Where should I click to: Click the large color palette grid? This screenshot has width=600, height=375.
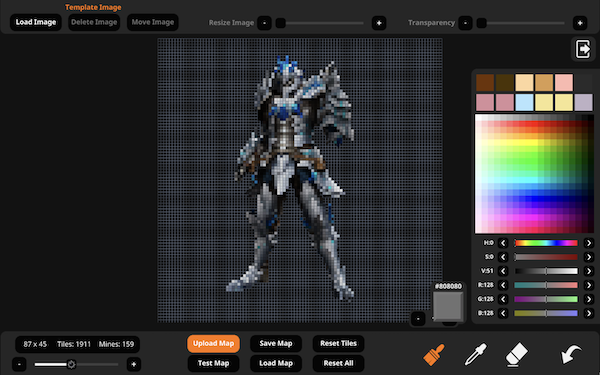pos(534,174)
